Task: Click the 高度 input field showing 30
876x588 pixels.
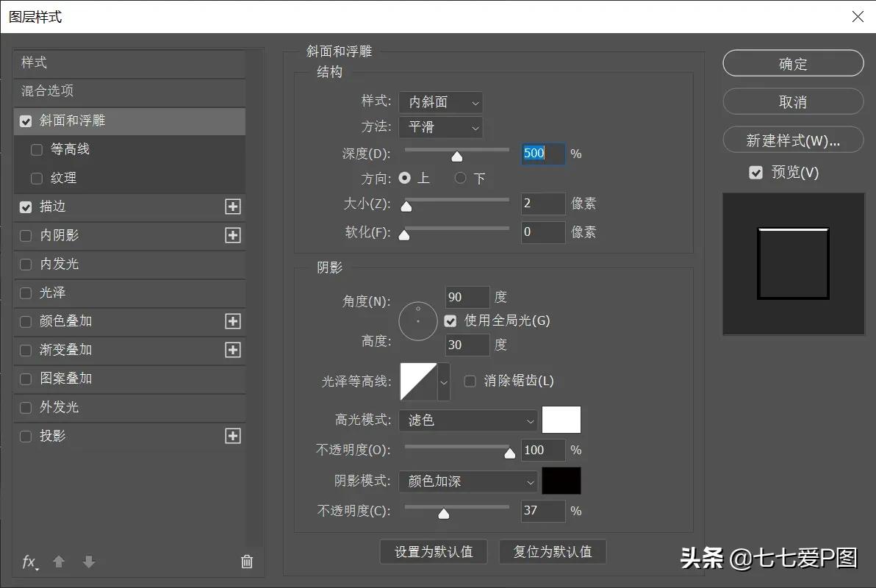Action: point(467,345)
